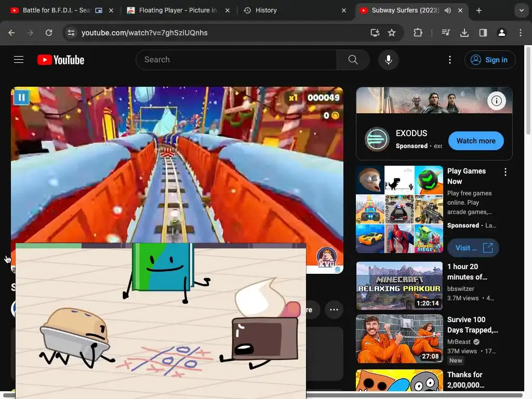Open more actions three-dot button under video
The width and height of the screenshot is (532, 399).
pos(334,310)
